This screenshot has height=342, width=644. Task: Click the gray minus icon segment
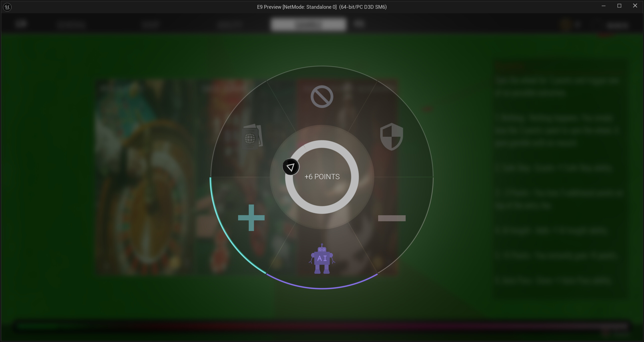pos(392,218)
